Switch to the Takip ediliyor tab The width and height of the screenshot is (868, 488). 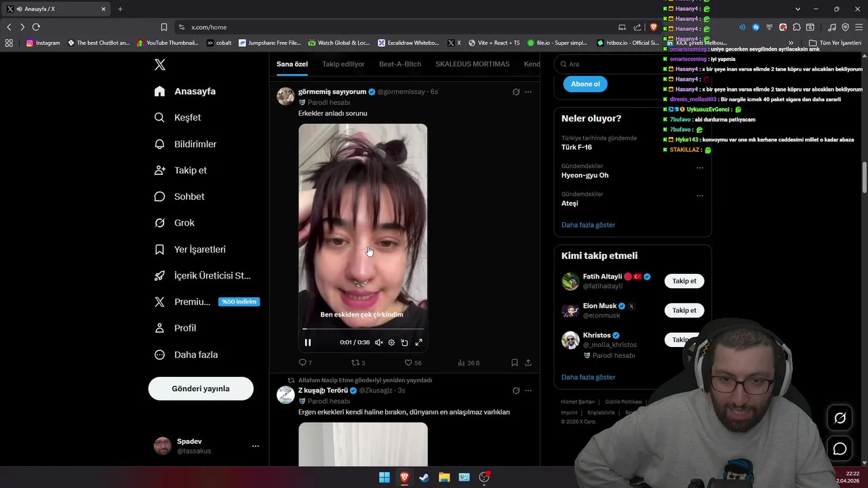[343, 64]
